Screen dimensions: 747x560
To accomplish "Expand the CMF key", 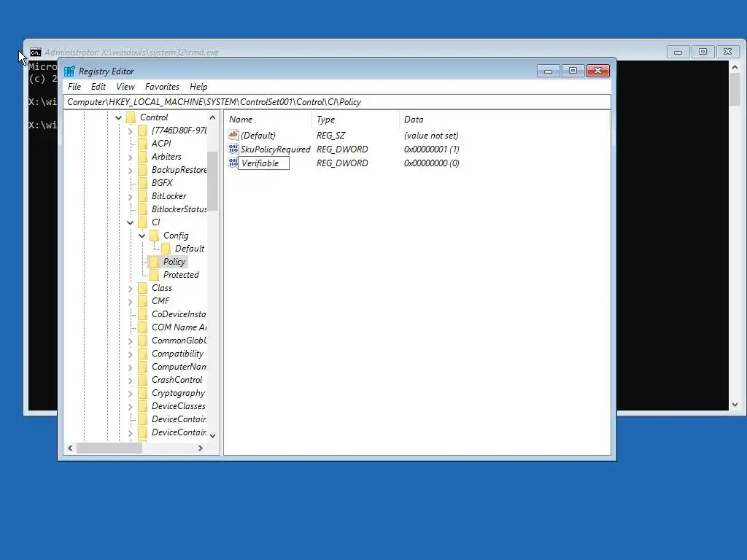I will [130, 301].
